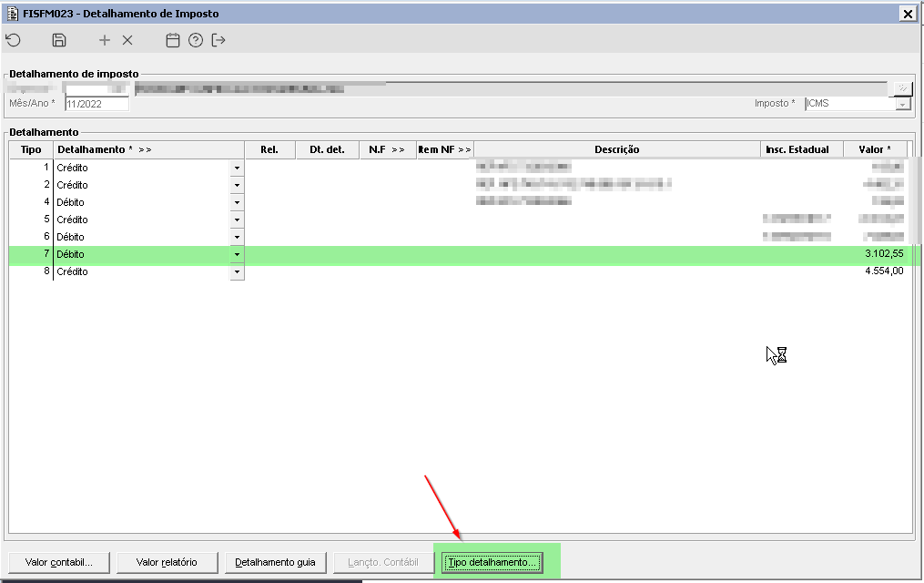Click Valor contabil... button
This screenshot has height=583, width=924.
[x=59, y=562]
